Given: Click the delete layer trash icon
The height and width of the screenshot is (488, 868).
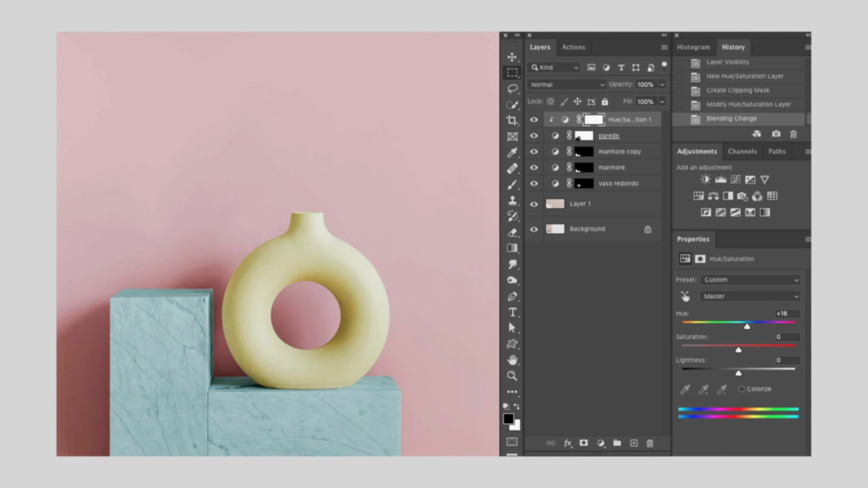Looking at the screenshot, I should (650, 443).
